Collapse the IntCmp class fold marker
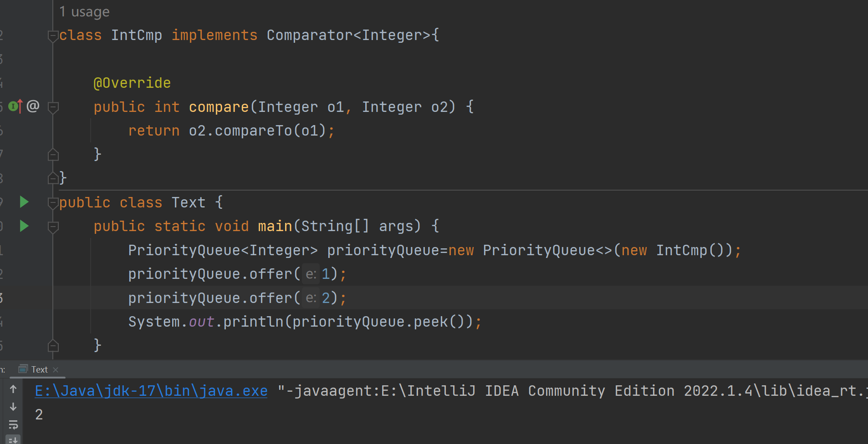 coord(53,36)
